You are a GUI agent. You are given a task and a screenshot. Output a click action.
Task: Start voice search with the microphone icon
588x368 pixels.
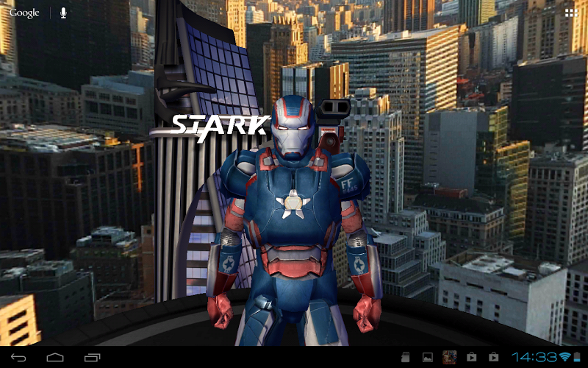tap(63, 13)
